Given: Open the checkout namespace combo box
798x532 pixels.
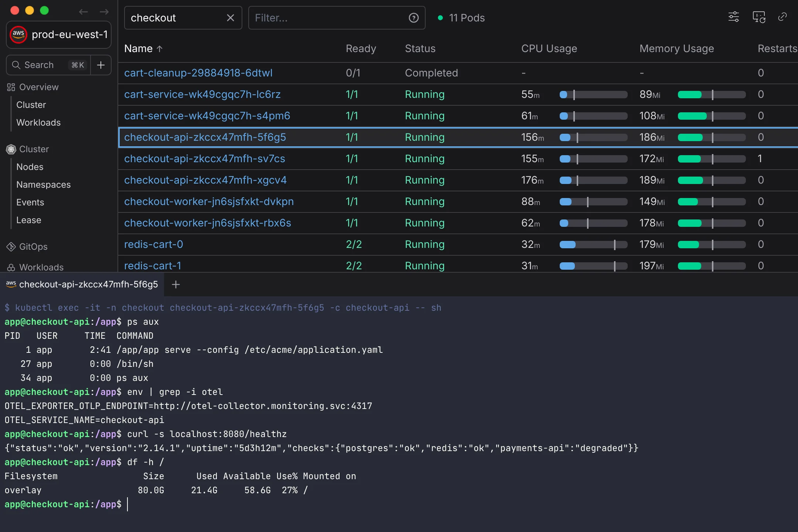Looking at the screenshot, I should [183, 18].
